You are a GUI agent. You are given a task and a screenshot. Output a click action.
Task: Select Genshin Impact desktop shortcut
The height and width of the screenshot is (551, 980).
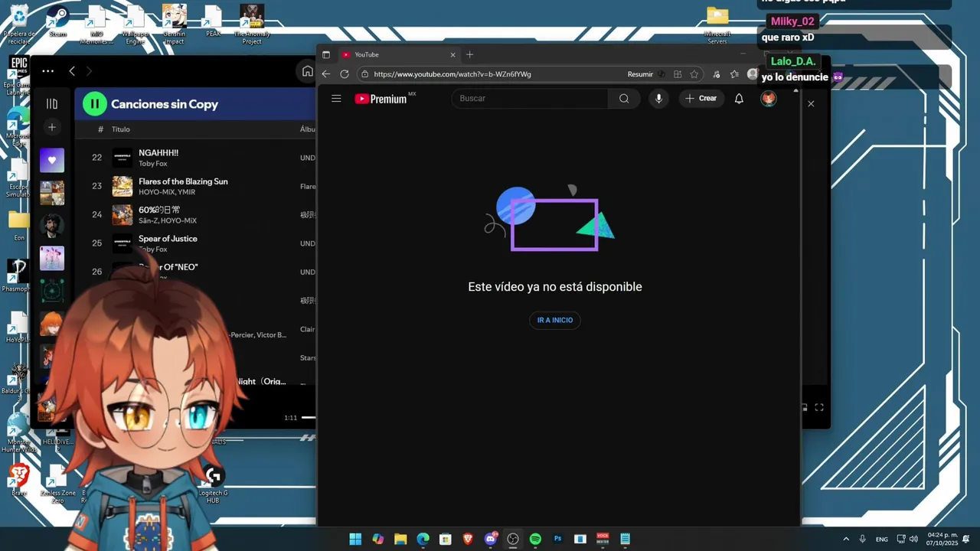(x=174, y=23)
